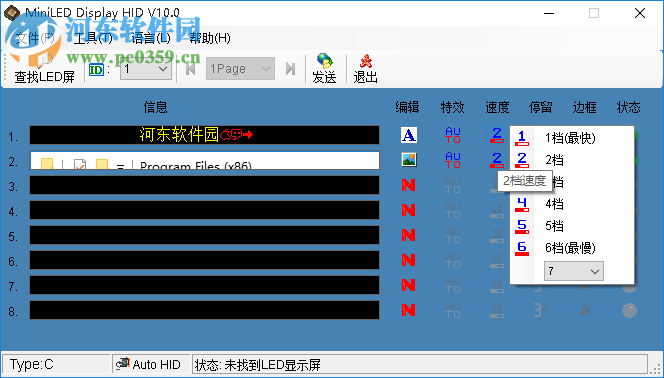
Task: Click message 1 field 河东软件园
Action: click(205, 135)
